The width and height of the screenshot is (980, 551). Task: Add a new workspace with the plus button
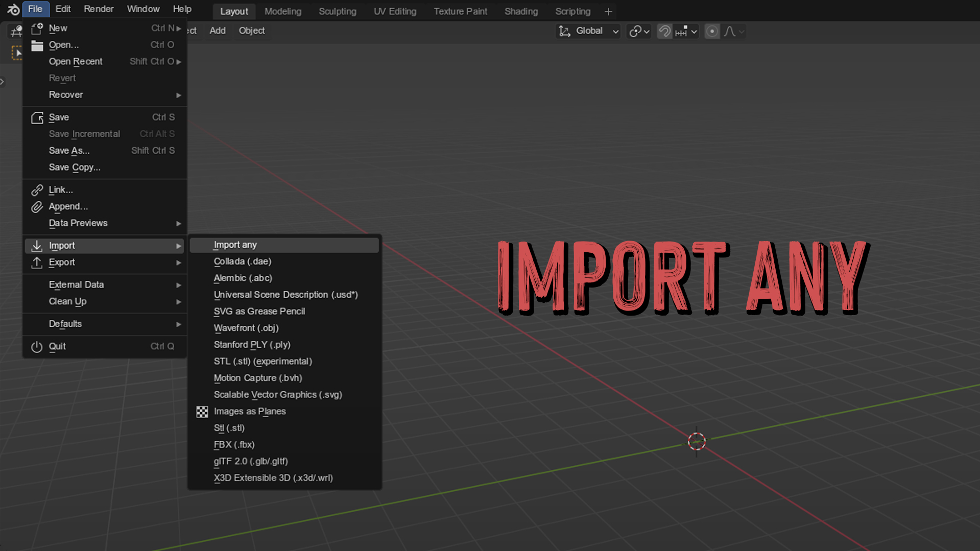tap(608, 11)
